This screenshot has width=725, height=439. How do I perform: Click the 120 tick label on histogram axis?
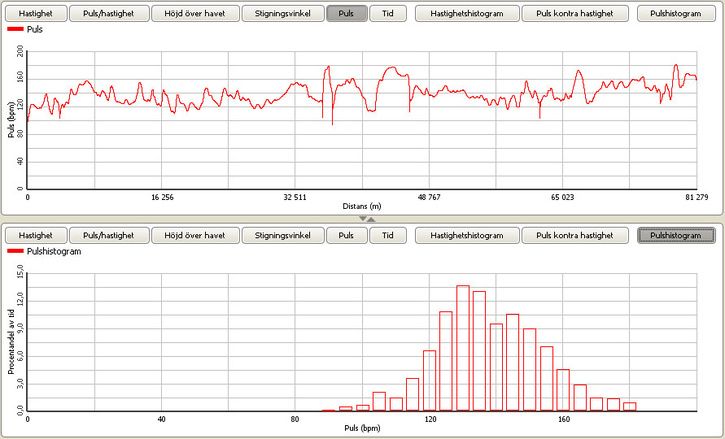click(x=430, y=420)
